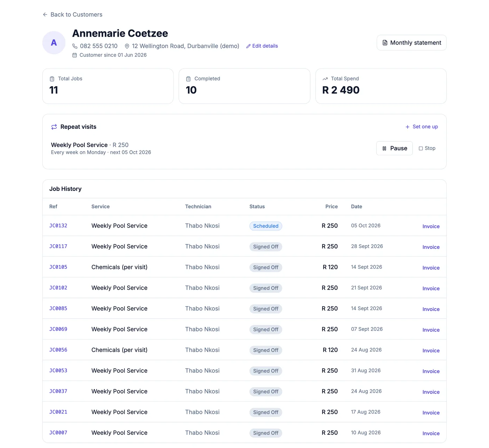Open the Monthly statement
Viewport: 489px width, 448px height.
411,43
